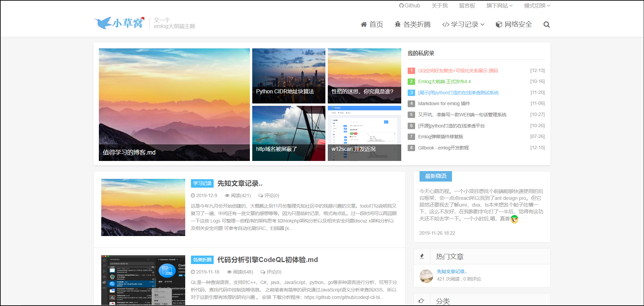This screenshot has height=306, width=644.
Task: Open the search magnifier icon
Action: 546,24
